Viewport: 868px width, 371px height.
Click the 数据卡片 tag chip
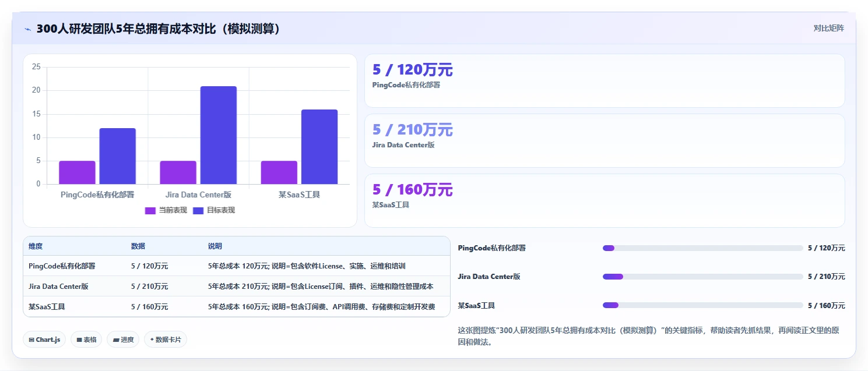tap(166, 340)
